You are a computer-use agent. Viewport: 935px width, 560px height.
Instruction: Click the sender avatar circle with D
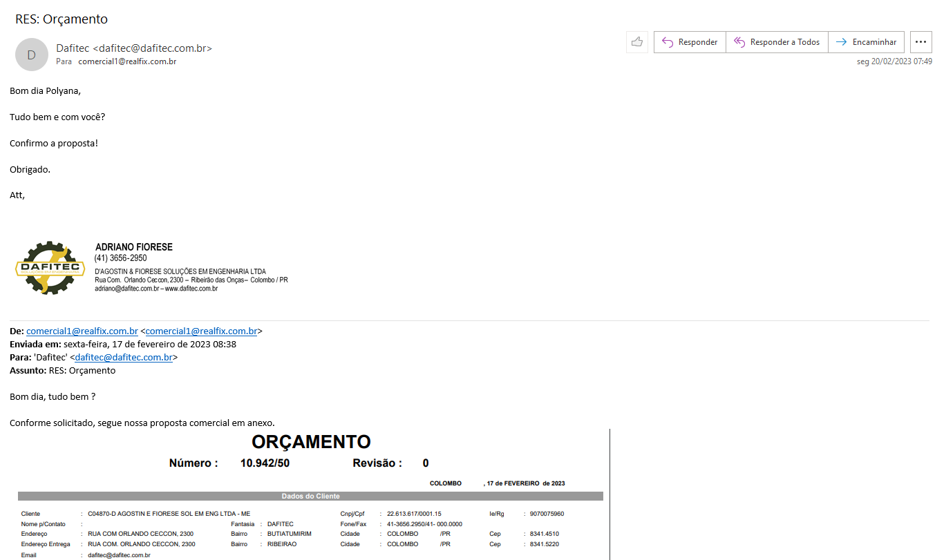click(31, 55)
